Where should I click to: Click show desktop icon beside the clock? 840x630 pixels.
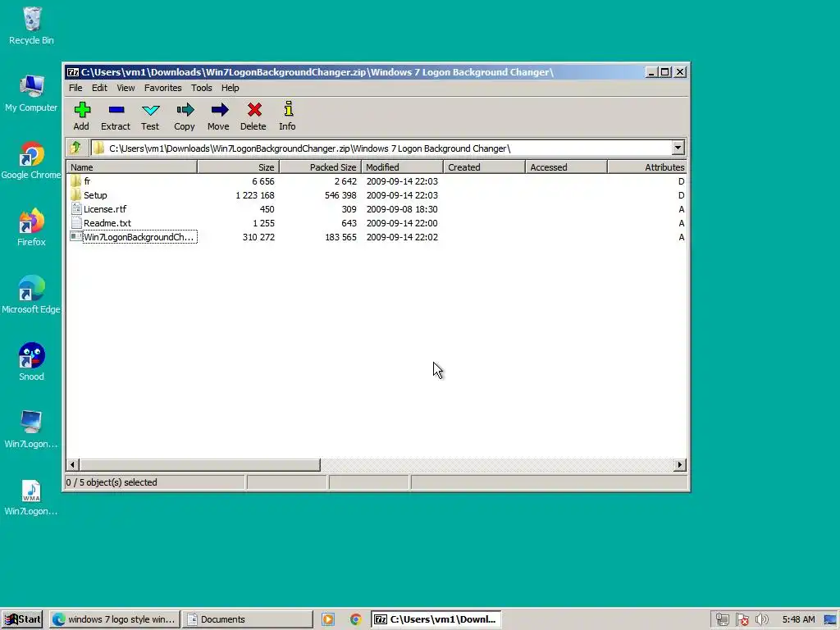(x=830, y=620)
